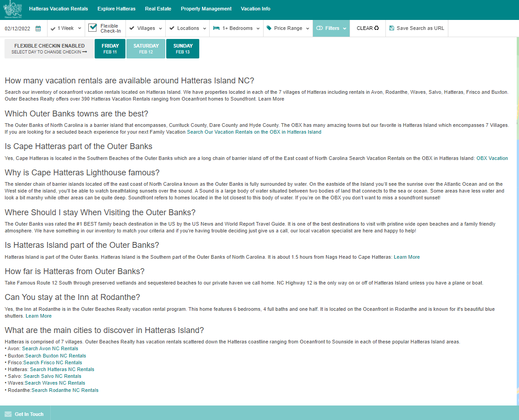
Task: Expand the Locations dropdown
Action: (x=187, y=28)
